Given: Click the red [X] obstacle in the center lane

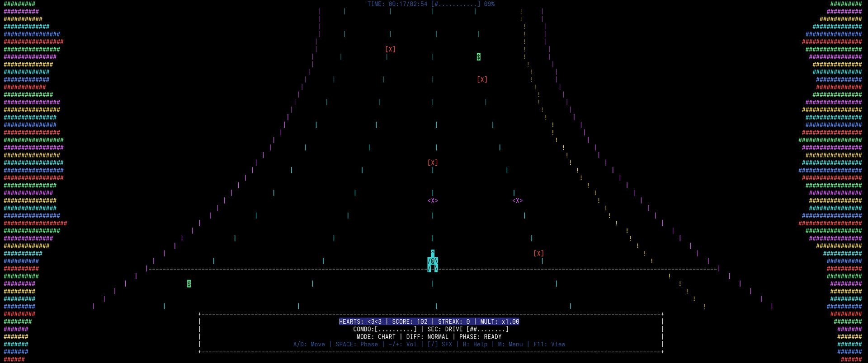Looking at the screenshot, I should click(x=433, y=163).
